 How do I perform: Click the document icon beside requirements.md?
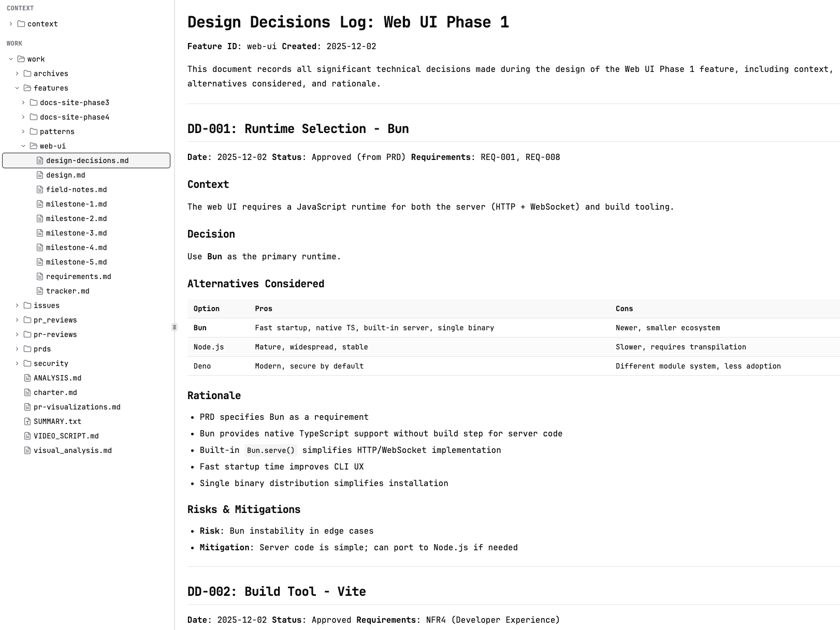(40, 276)
